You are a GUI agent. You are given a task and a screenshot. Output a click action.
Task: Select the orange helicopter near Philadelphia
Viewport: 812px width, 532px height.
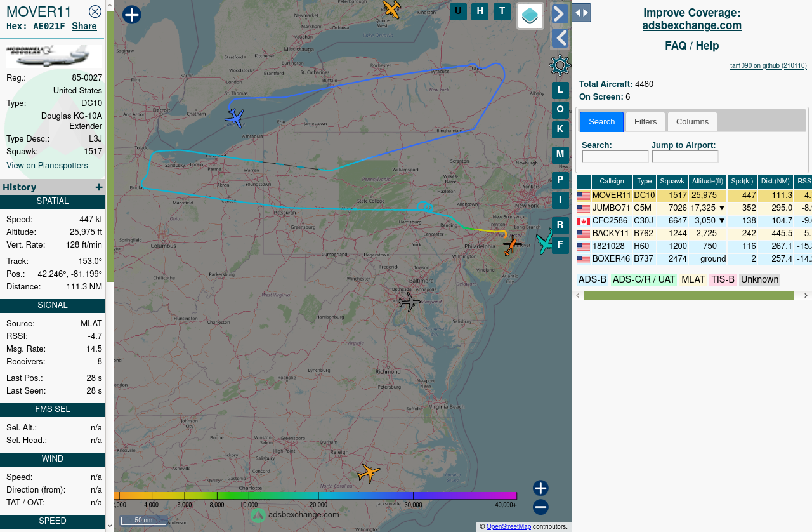pyautogui.click(x=511, y=244)
